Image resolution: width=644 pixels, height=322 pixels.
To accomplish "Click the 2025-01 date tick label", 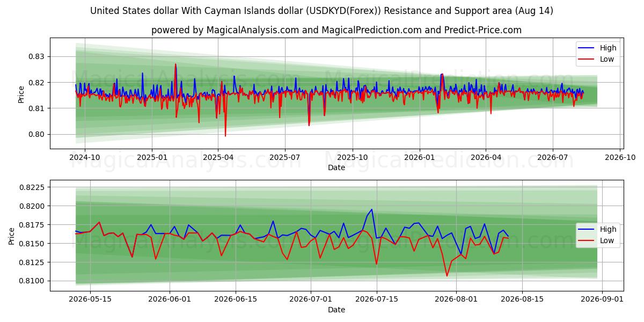I will click(x=152, y=158).
